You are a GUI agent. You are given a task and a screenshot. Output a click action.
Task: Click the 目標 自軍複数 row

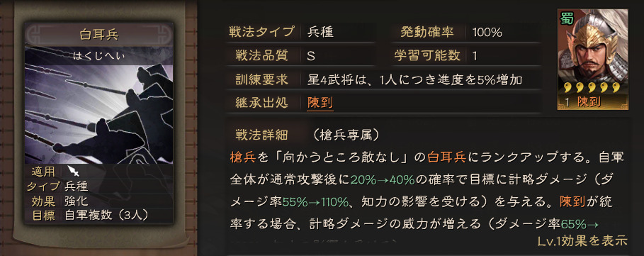click(98, 216)
